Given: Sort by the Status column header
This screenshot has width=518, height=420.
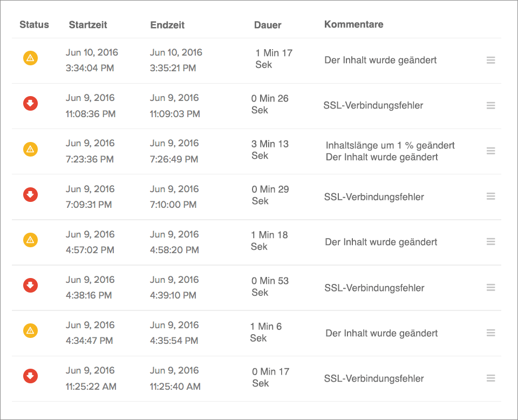Looking at the screenshot, I should tap(34, 24).
